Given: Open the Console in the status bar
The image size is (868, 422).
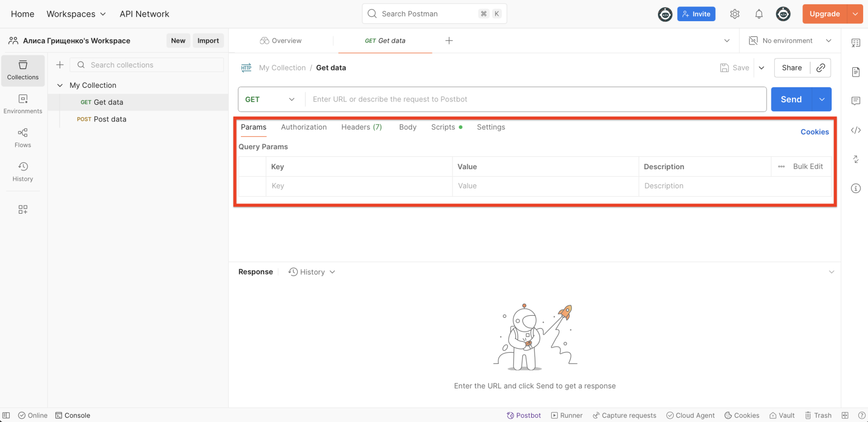Looking at the screenshot, I should point(73,415).
